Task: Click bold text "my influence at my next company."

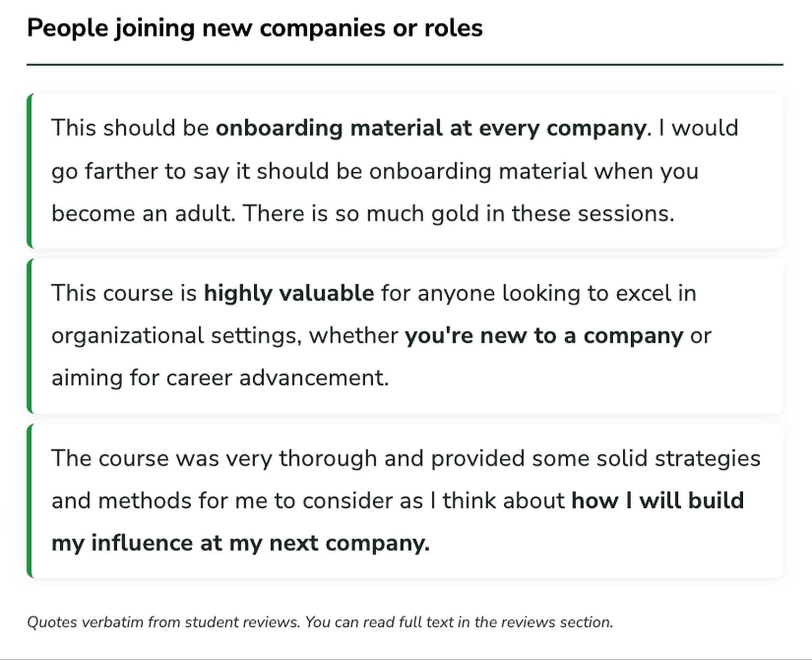Action: pyautogui.click(x=241, y=543)
